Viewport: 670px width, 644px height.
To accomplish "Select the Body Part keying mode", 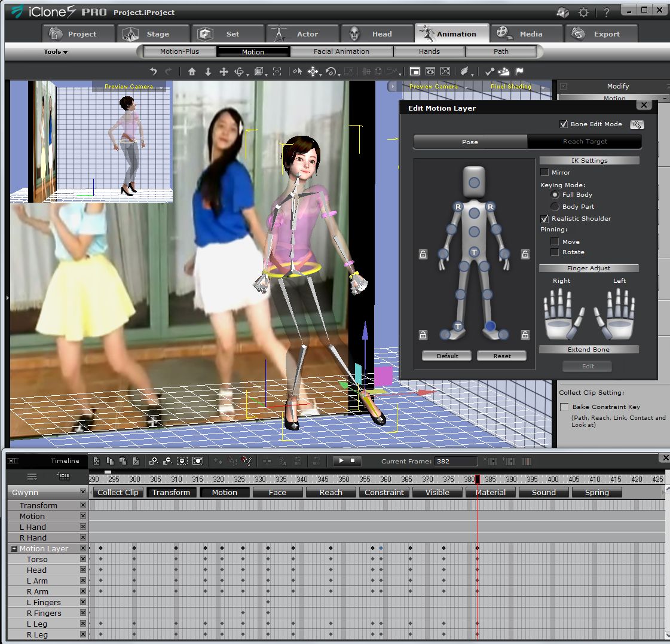I will click(x=554, y=207).
